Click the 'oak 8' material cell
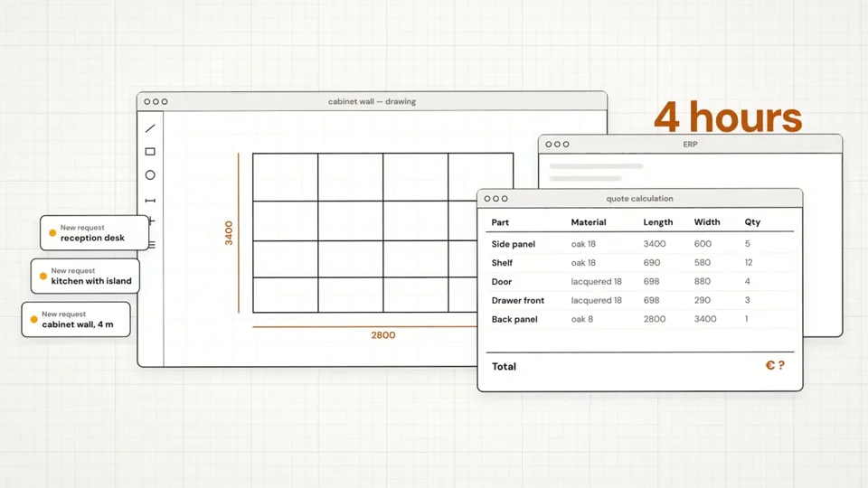This screenshot has width=868, height=488. (x=581, y=319)
